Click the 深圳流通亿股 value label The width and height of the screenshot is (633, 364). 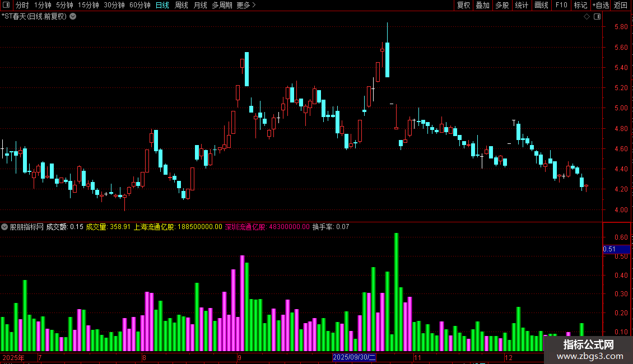coord(267,227)
